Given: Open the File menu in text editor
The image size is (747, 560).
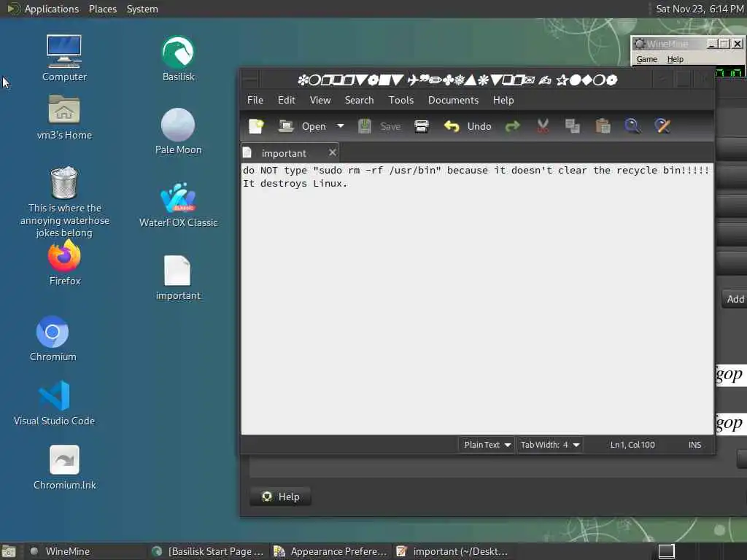Looking at the screenshot, I should [255, 100].
